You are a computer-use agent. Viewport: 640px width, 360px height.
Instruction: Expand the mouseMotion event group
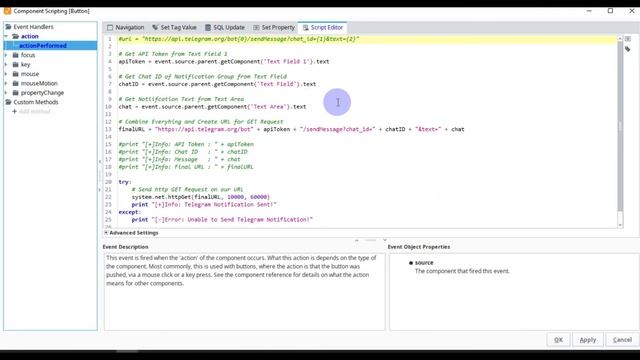tap(6, 83)
